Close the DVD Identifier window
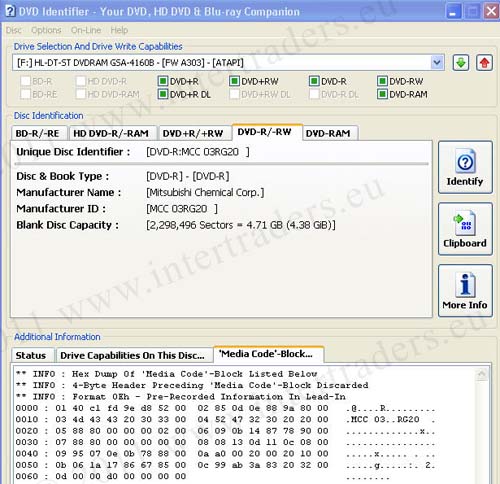The width and height of the screenshot is (500, 484). [491, 11]
